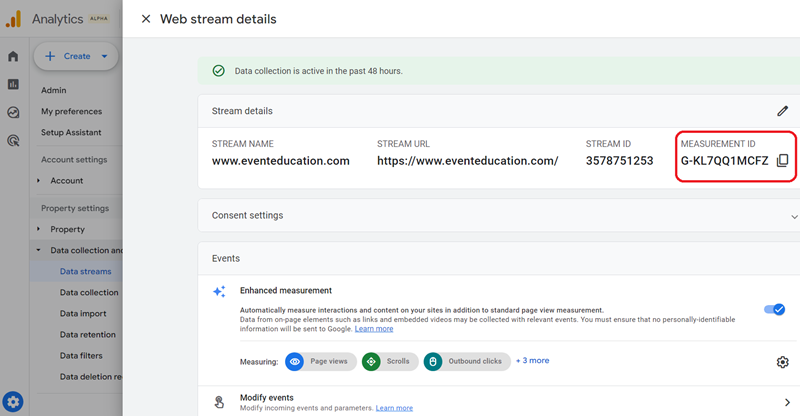800x416 pixels.
Task: Edit stream details with pencil icon
Action: tap(782, 111)
